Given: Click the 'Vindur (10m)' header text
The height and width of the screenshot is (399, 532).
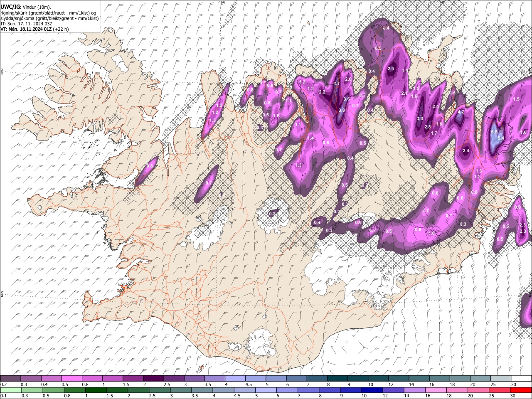Looking at the screenshot, I should click(x=36, y=7).
